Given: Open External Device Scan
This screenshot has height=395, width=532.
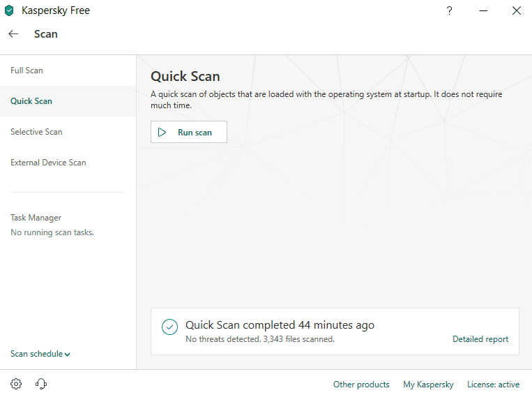Looking at the screenshot, I should (68, 163).
